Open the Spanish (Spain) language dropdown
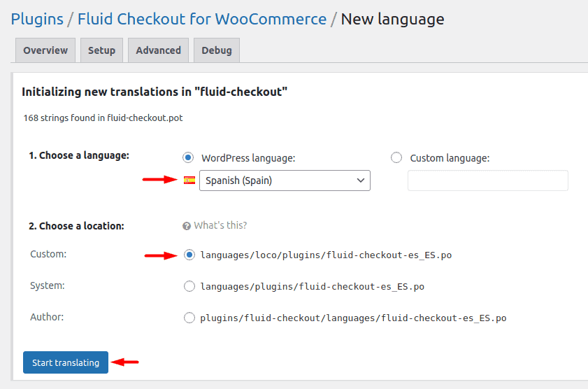The height and width of the screenshot is (389, 588). [x=285, y=181]
